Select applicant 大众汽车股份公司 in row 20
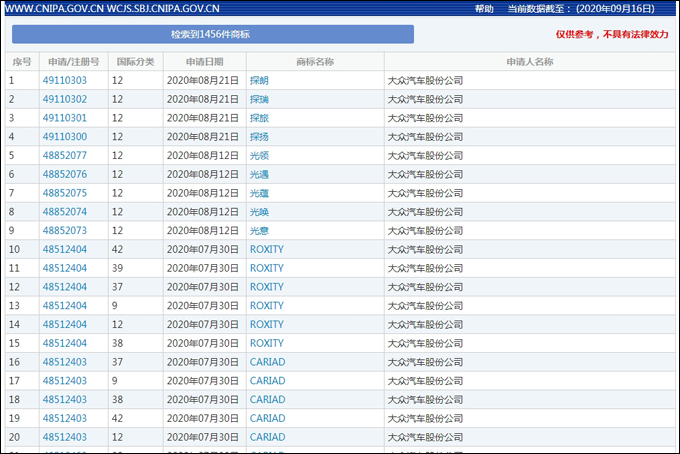This screenshot has height=454, width=680. (425, 437)
